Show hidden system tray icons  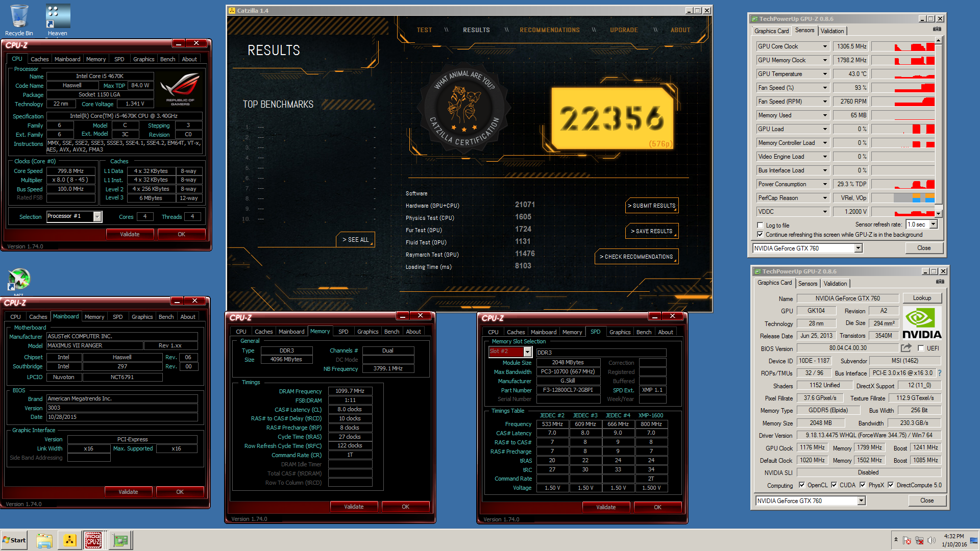tap(896, 540)
